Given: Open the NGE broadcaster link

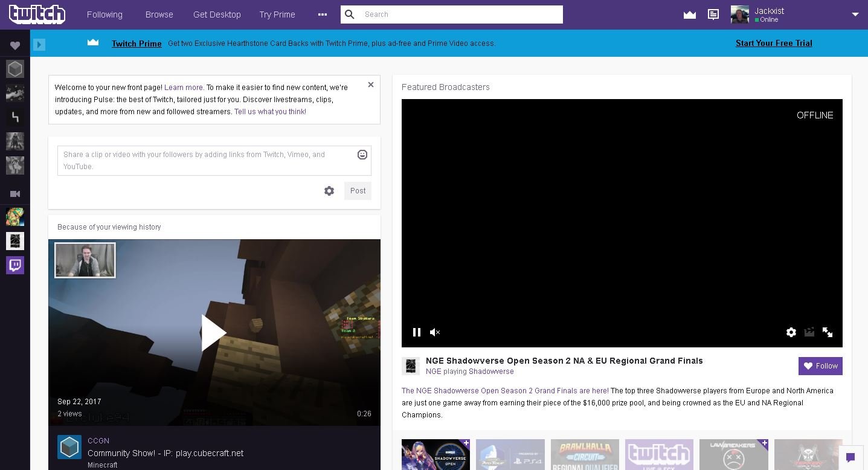Looking at the screenshot, I should tap(434, 372).
